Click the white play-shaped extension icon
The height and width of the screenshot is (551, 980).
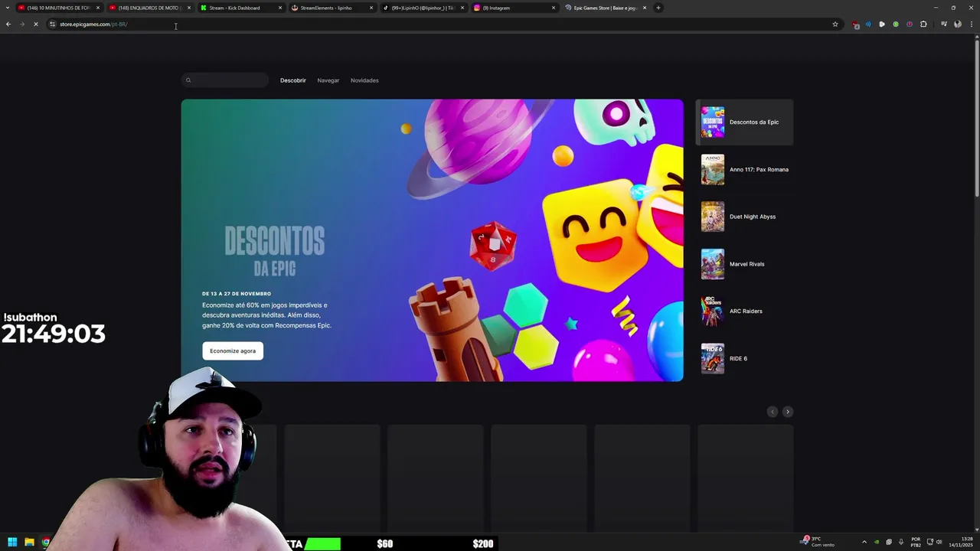point(882,24)
